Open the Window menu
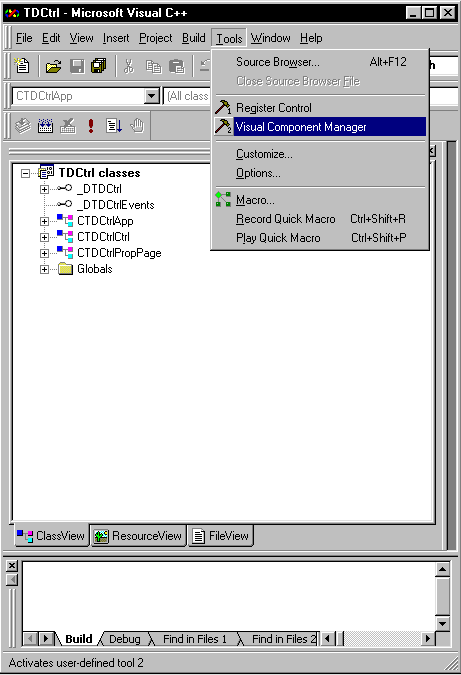The width and height of the screenshot is (461, 675). click(x=271, y=38)
